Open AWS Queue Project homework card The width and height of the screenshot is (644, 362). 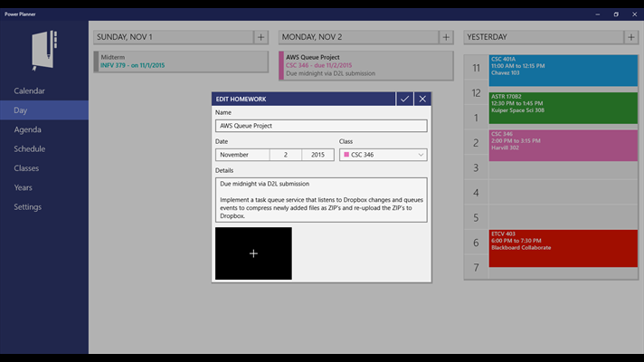pyautogui.click(x=366, y=65)
